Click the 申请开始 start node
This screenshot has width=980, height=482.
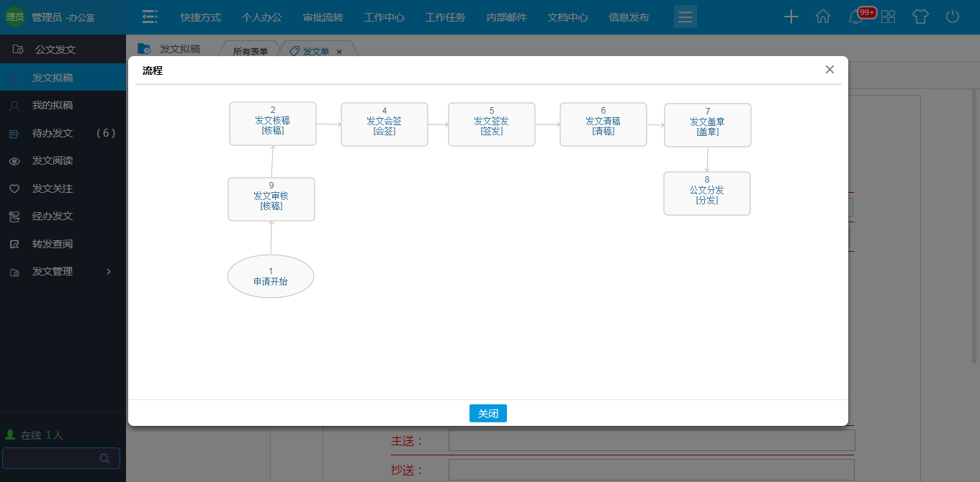(x=271, y=276)
